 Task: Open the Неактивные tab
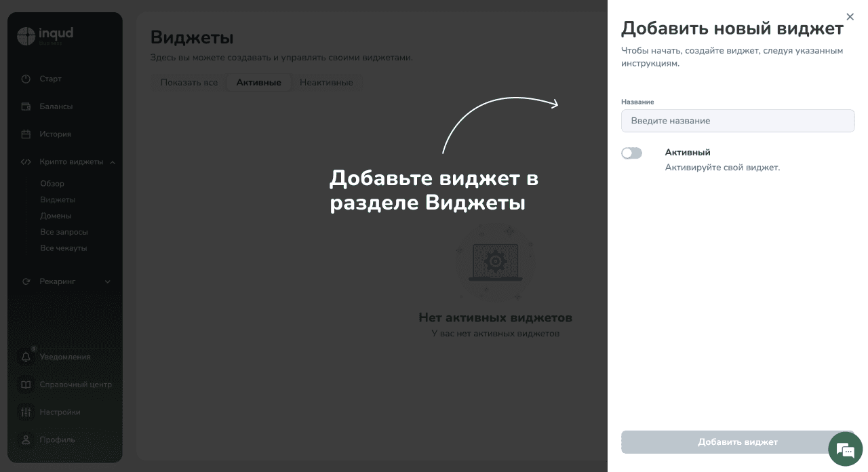click(x=326, y=83)
